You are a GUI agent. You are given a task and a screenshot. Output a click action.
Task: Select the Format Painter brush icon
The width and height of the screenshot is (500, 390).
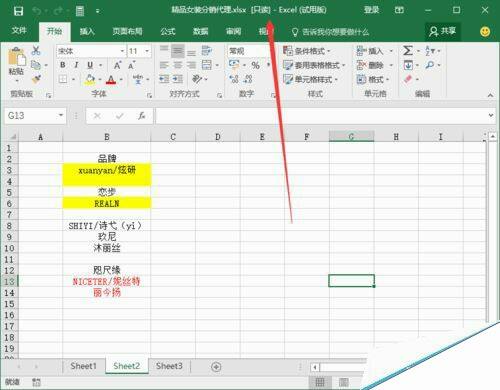point(36,79)
